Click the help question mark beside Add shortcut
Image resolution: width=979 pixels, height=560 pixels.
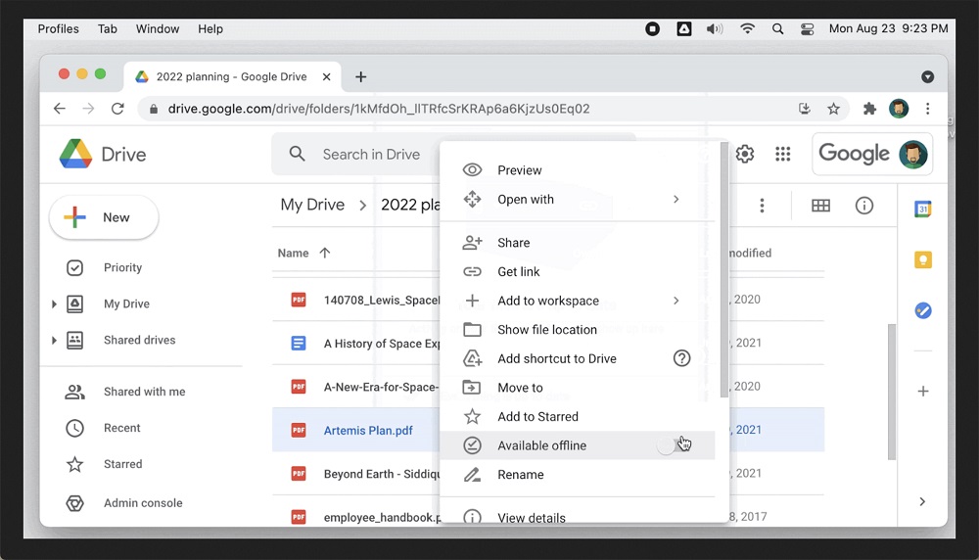point(681,358)
